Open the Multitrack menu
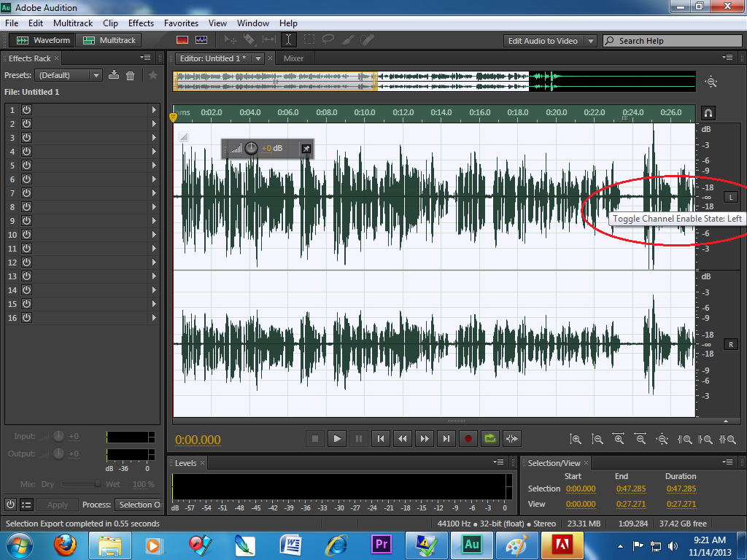 click(x=72, y=23)
